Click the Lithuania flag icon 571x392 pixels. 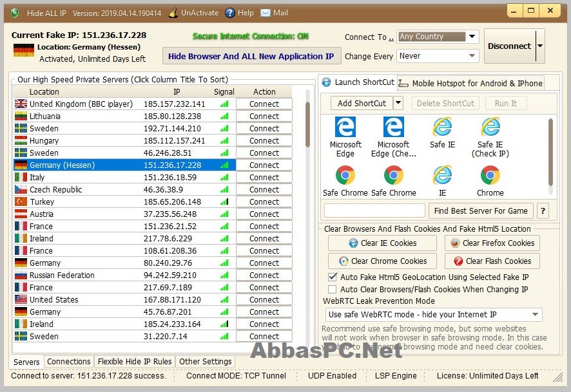[21, 117]
